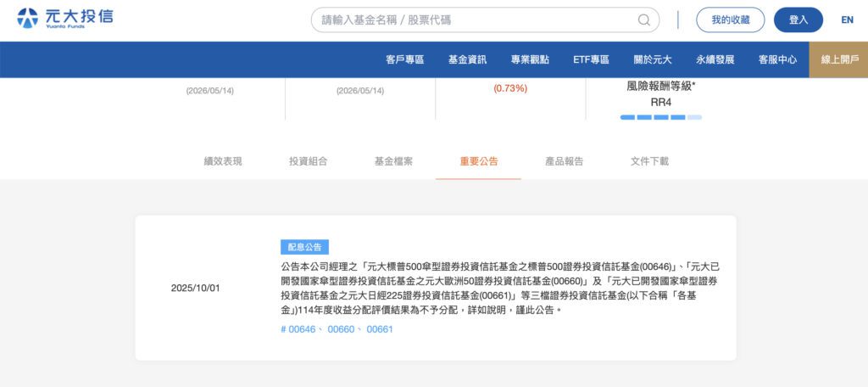Open 我的收藏 favorites button
Screen dimensions: 868x387
730,20
